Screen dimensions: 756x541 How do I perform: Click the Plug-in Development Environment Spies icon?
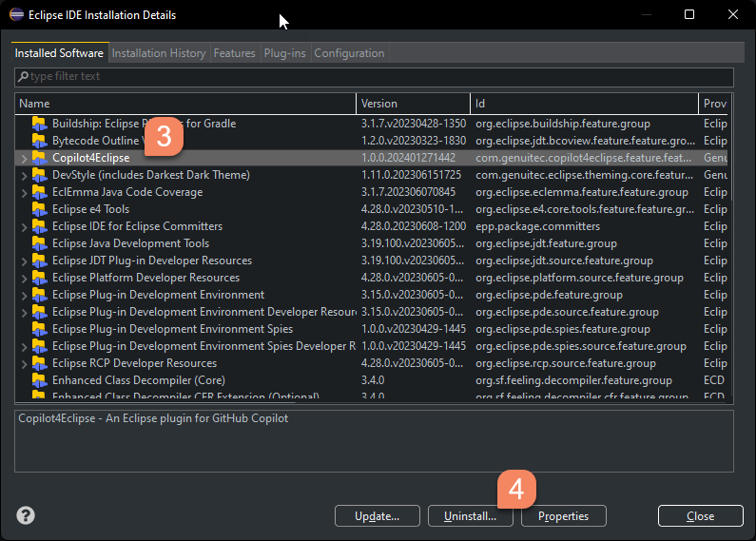coord(40,329)
